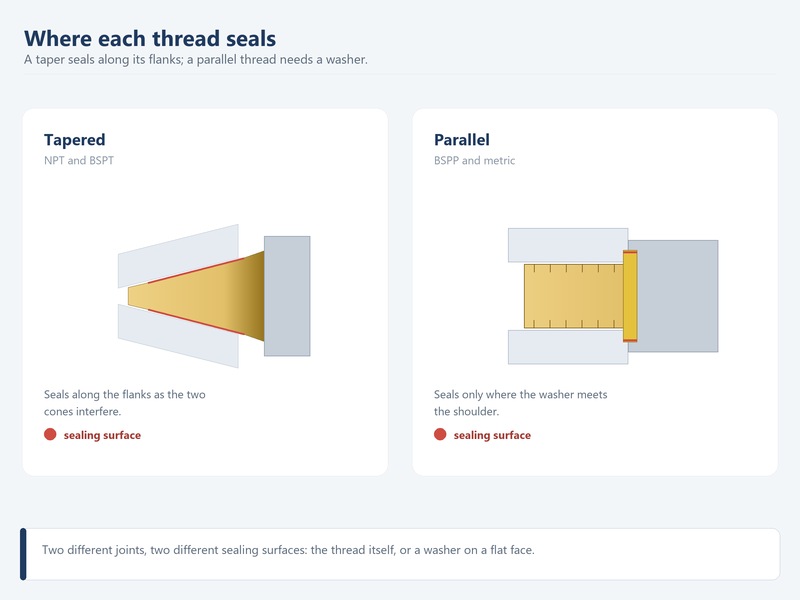Click the 'BSPP and metric' subtitle
The image size is (800, 600).
(x=474, y=160)
